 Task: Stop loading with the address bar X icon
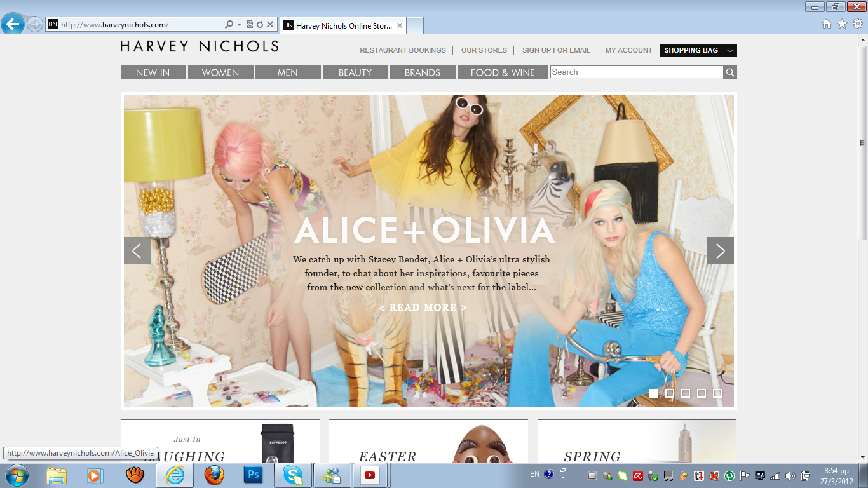coord(270,25)
